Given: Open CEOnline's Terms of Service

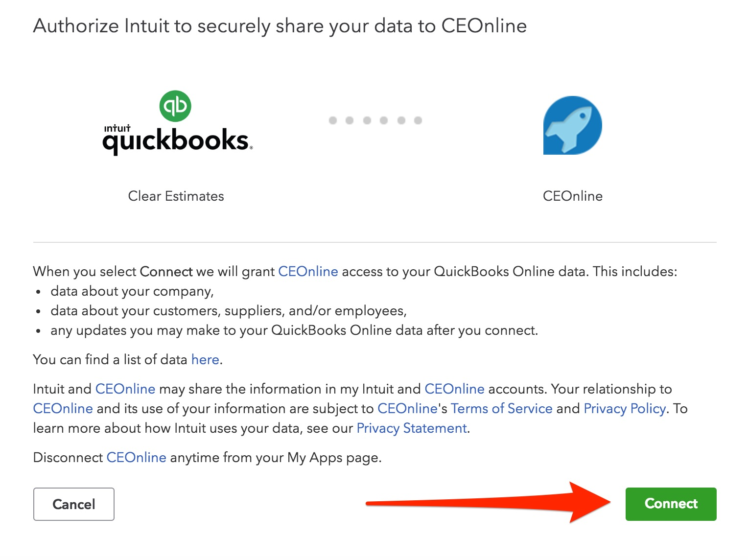Looking at the screenshot, I should coord(501,408).
